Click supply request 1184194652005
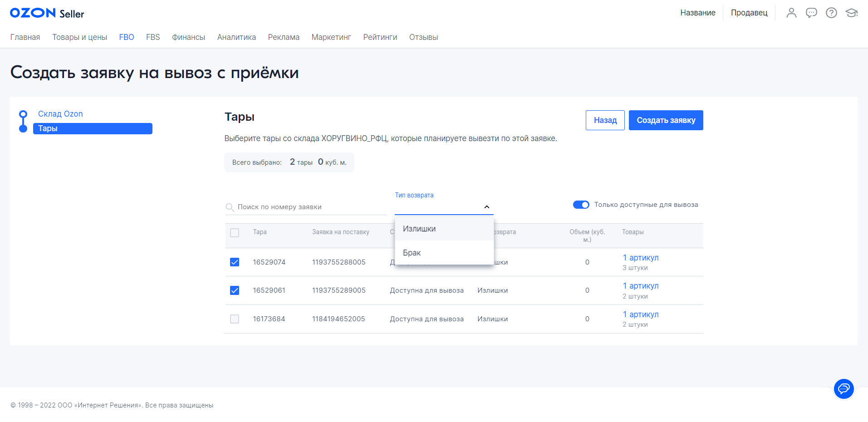The image size is (868, 422). 338,319
